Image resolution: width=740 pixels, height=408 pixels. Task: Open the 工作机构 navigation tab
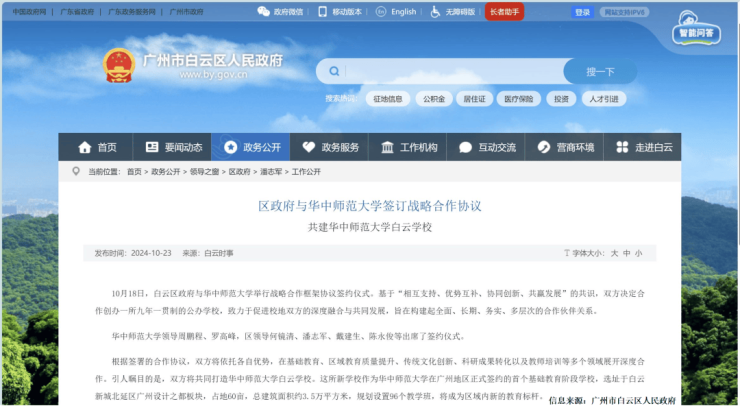point(407,147)
